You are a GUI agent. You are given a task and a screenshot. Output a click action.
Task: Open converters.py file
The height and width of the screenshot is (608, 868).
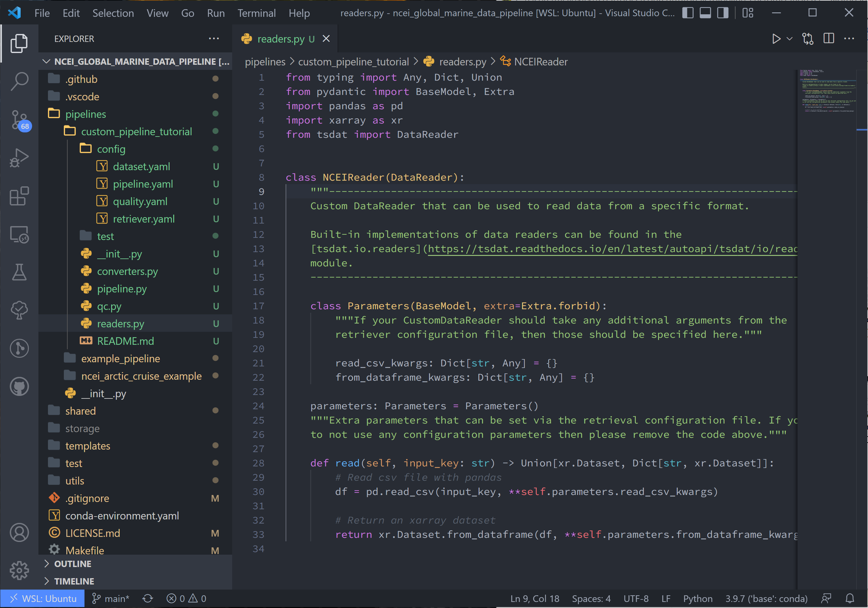coord(135,271)
